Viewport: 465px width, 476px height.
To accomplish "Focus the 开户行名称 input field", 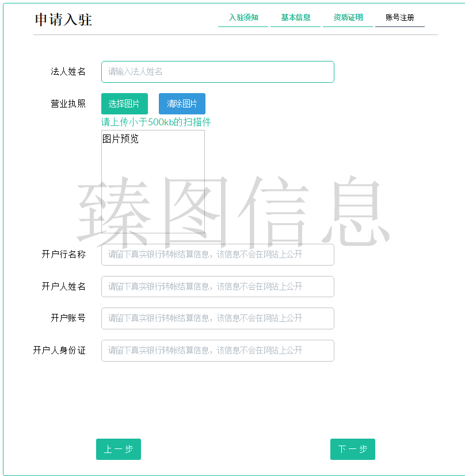I will [x=218, y=255].
